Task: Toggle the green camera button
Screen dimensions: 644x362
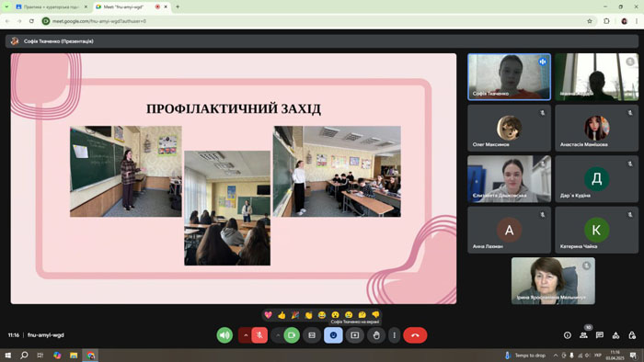Action: (x=292, y=335)
